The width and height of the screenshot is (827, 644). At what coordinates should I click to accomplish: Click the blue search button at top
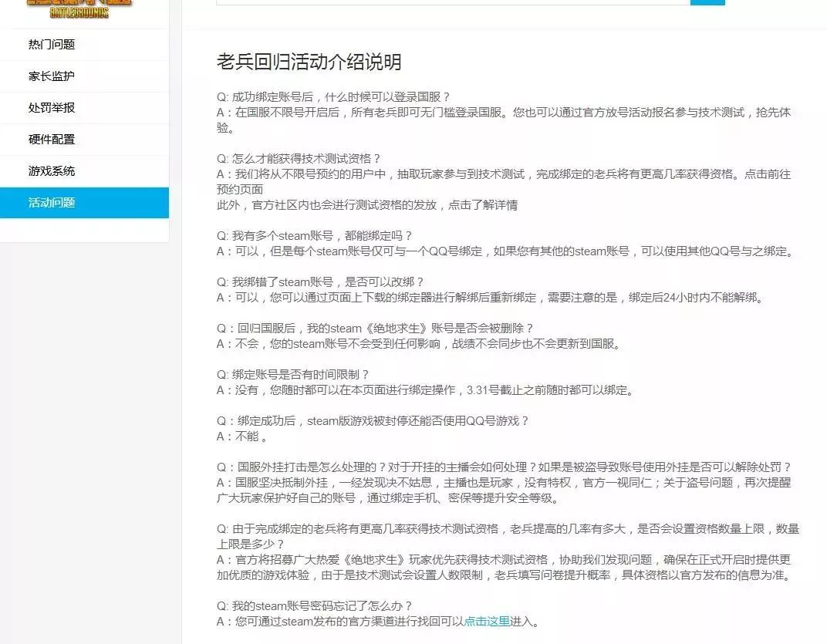707,2
